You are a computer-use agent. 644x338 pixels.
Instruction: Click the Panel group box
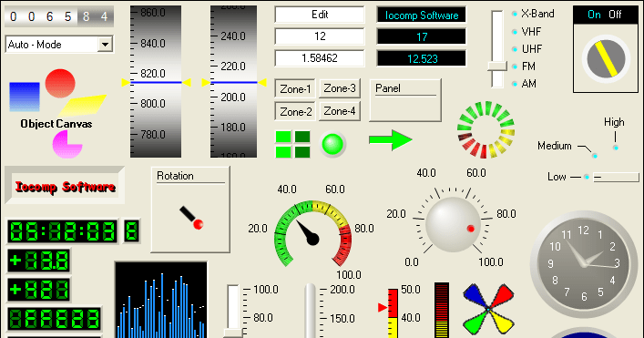(405, 100)
